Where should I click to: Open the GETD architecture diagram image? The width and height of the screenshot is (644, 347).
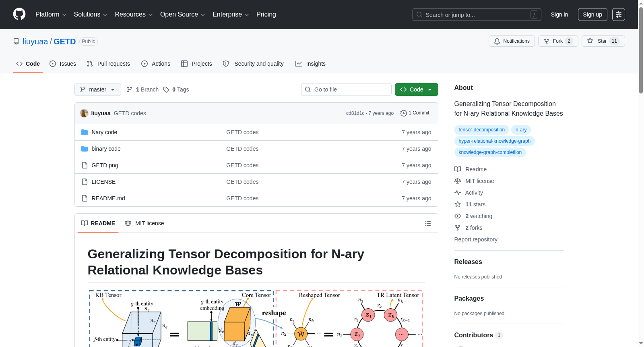point(256,318)
